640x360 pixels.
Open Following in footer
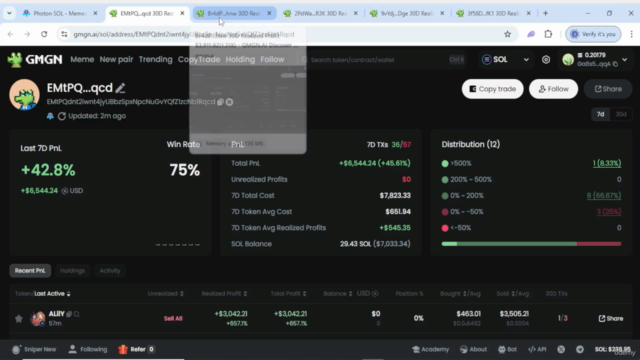coord(88,349)
